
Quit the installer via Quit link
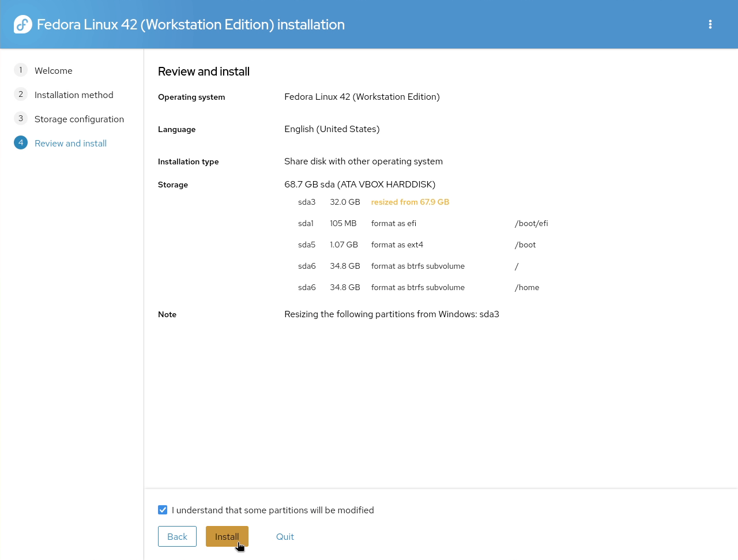[x=285, y=536]
